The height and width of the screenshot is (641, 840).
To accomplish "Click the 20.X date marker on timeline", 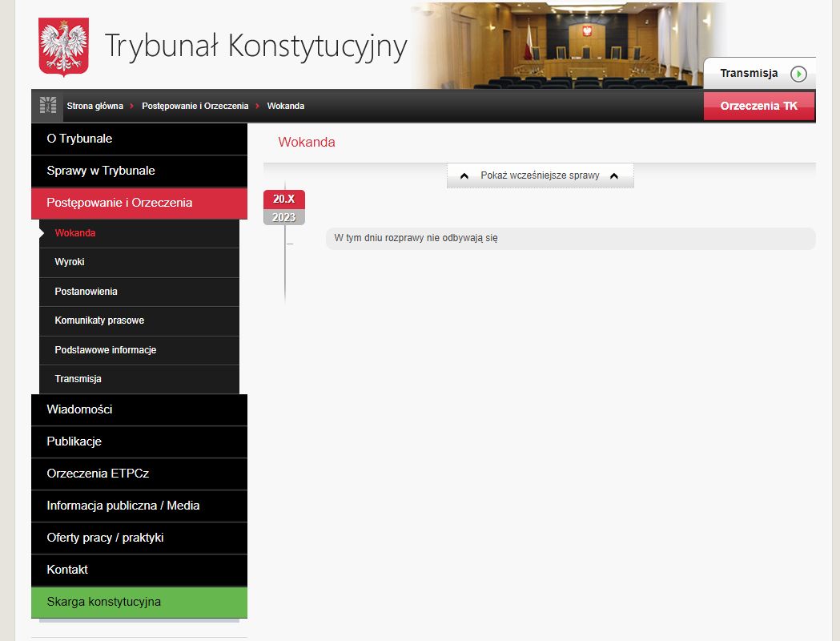I will coord(284,199).
